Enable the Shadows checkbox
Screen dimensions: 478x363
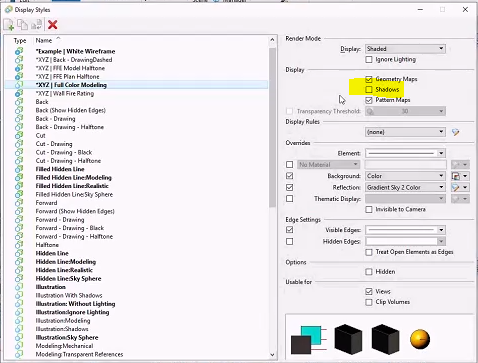pos(369,89)
